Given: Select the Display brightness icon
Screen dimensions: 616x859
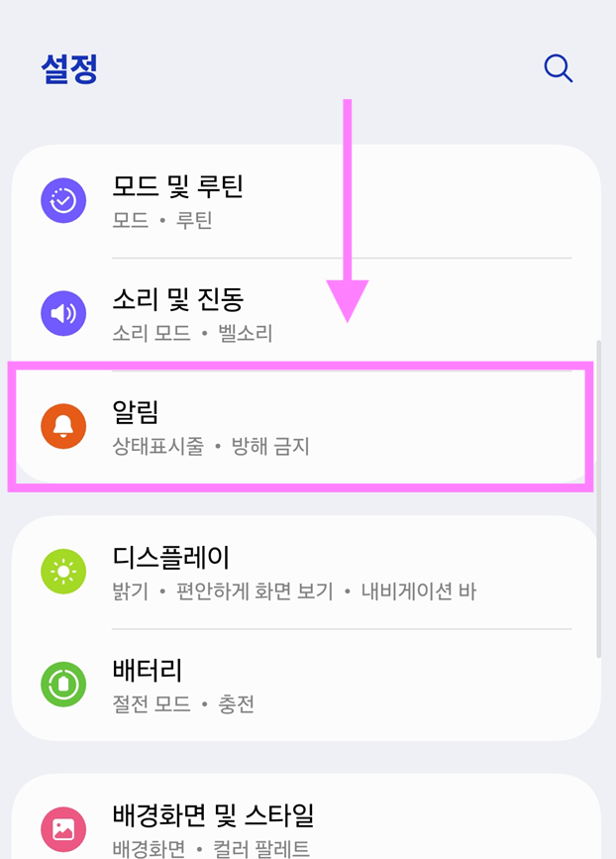Looking at the screenshot, I should [x=63, y=572].
